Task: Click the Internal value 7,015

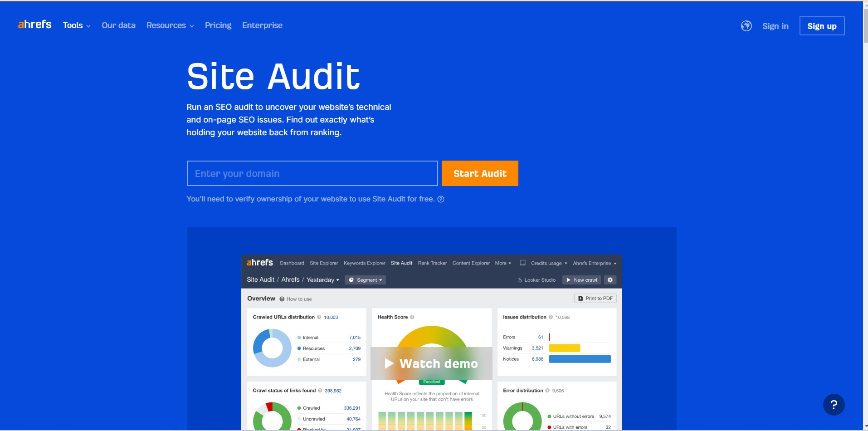Action: pos(355,338)
